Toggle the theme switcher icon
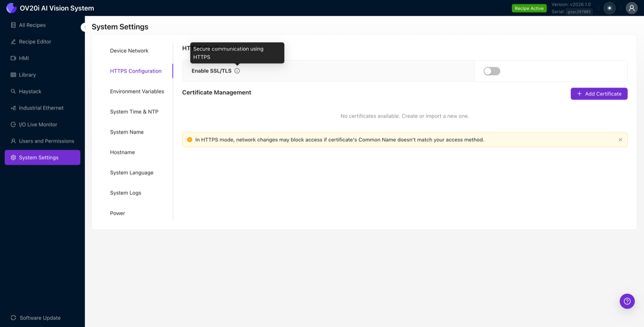The height and width of the screenshot is (327, 644). [609, 8]
